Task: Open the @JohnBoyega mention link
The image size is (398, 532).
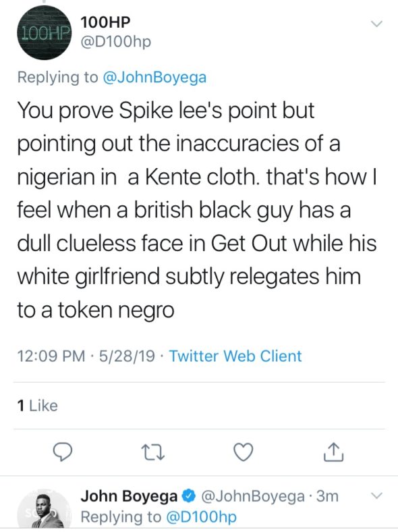Action: (x=154, y=77)
